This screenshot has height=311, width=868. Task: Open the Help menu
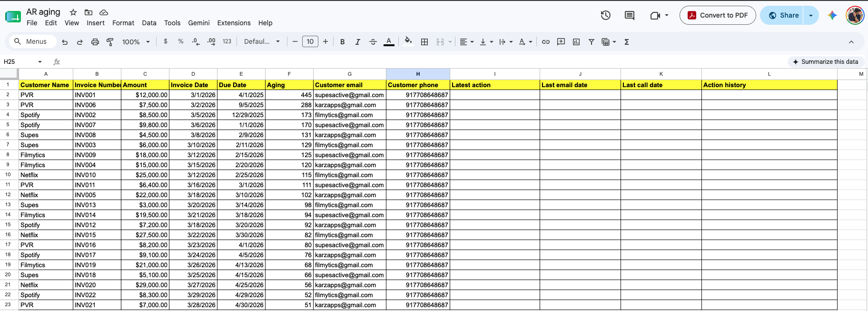[x=266, y=23]
